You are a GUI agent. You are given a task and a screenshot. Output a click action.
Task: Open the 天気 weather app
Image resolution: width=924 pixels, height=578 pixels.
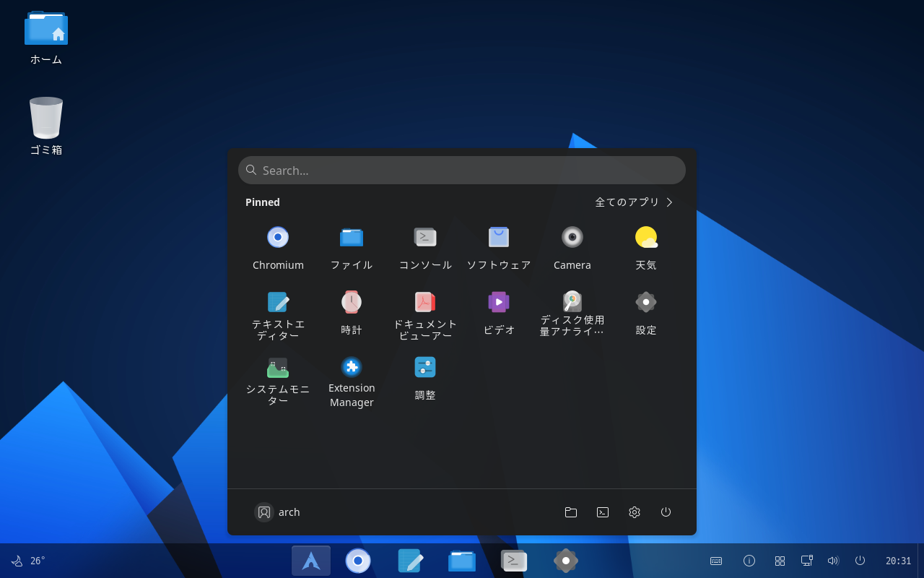point(646,248)
